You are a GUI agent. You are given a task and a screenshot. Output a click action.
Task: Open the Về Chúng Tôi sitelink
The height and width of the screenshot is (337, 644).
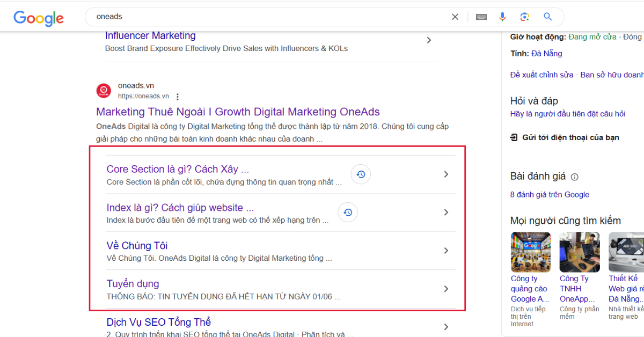137,246
